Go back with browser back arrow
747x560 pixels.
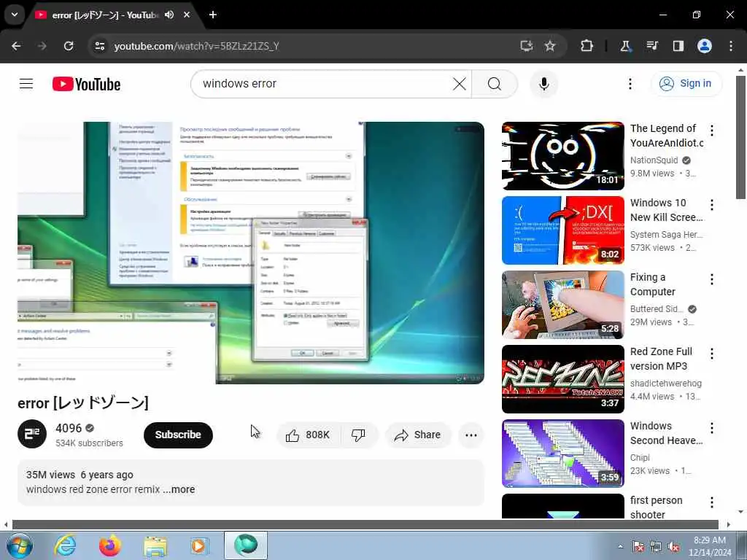pos(16,46)
